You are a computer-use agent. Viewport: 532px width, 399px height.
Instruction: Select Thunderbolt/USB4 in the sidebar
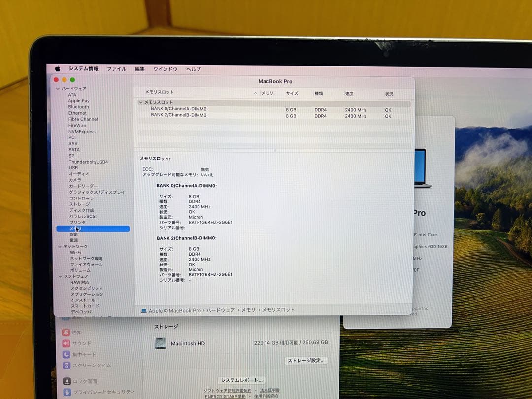88,162
